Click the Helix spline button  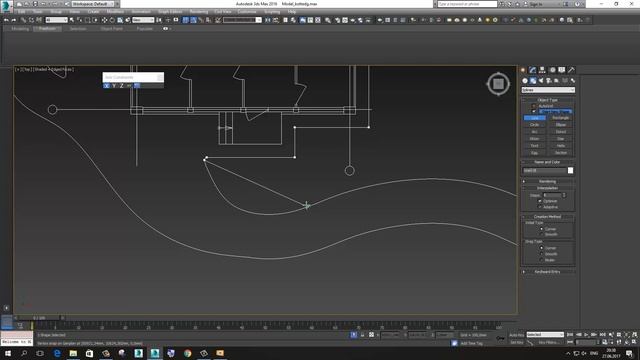point(561,146)
